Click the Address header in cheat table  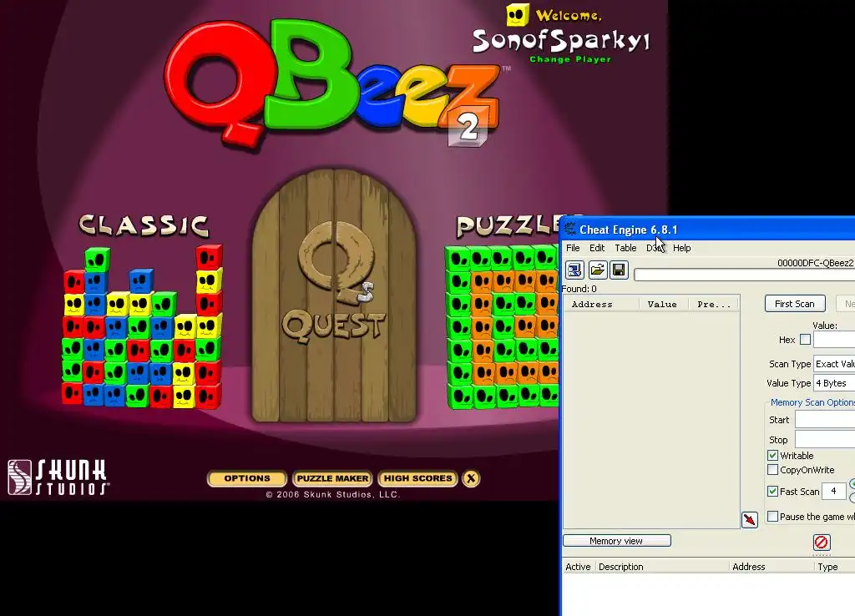click(x=772, y=567)
